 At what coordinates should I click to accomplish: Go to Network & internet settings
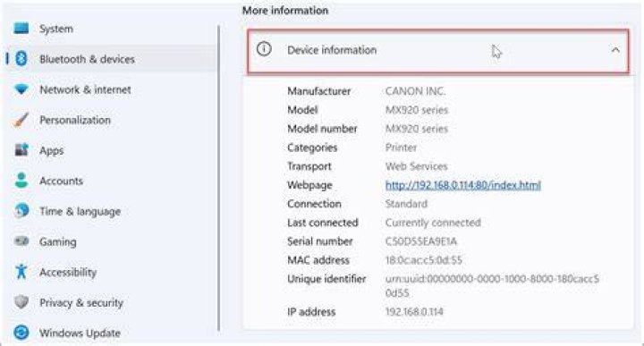pyautogui.click(x=85, y=89)
